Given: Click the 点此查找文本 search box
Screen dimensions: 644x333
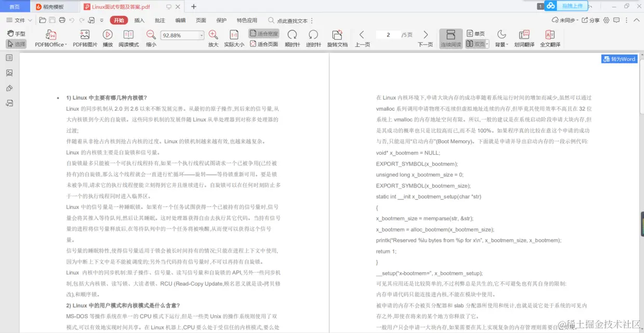Looking at the screenshot, I should 288,21.
